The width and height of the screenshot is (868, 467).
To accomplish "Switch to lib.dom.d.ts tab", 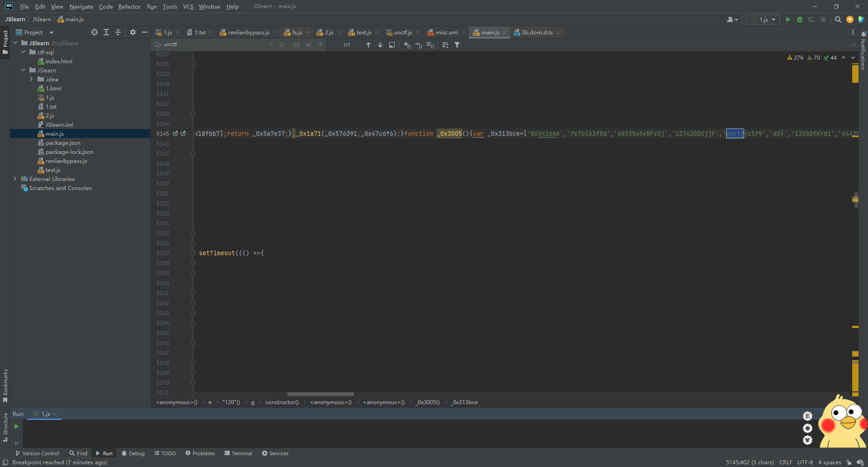I will (x=537, y=32).
